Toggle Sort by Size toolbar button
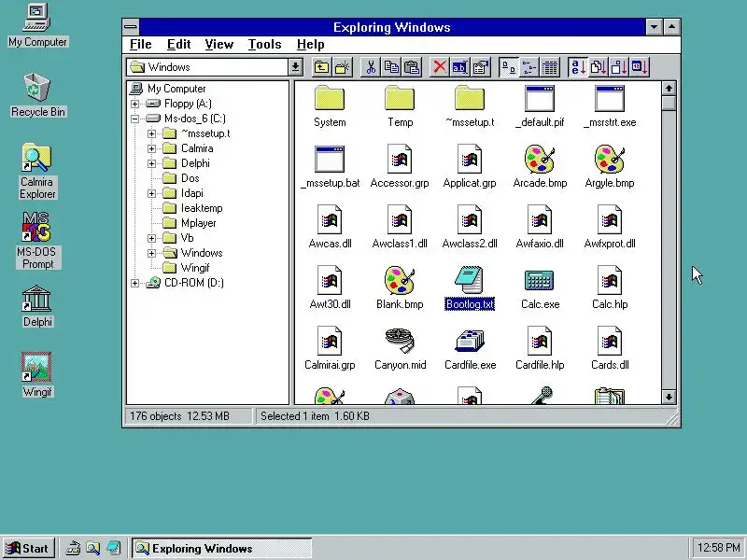Viewport: 747px width, 560px height. coord(618,67)
